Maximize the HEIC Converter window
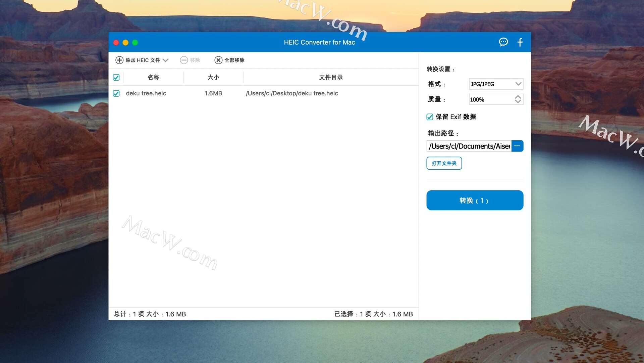 pyautogui.click(x=135, y=43)
